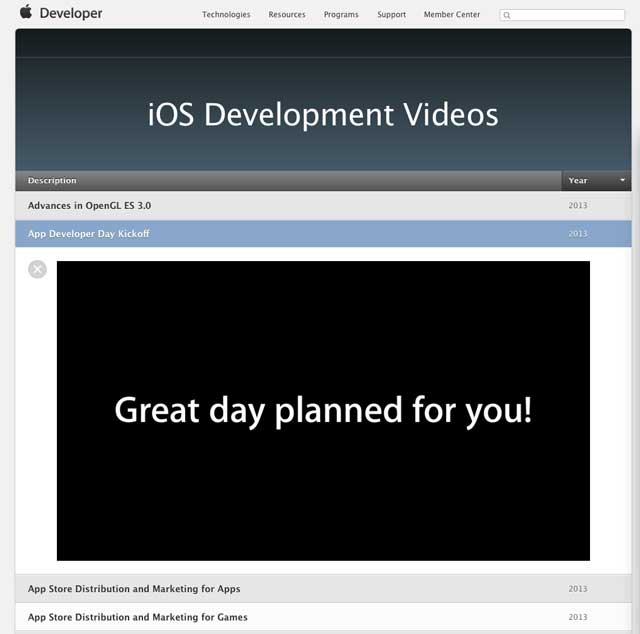
Task: Click 2013 beside Advances in OpenGL ES 3.0
Action: (578, 205)
